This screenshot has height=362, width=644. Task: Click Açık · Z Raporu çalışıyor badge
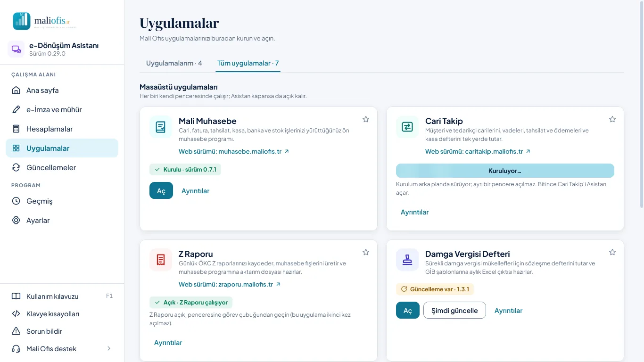(x=191, y=302)
